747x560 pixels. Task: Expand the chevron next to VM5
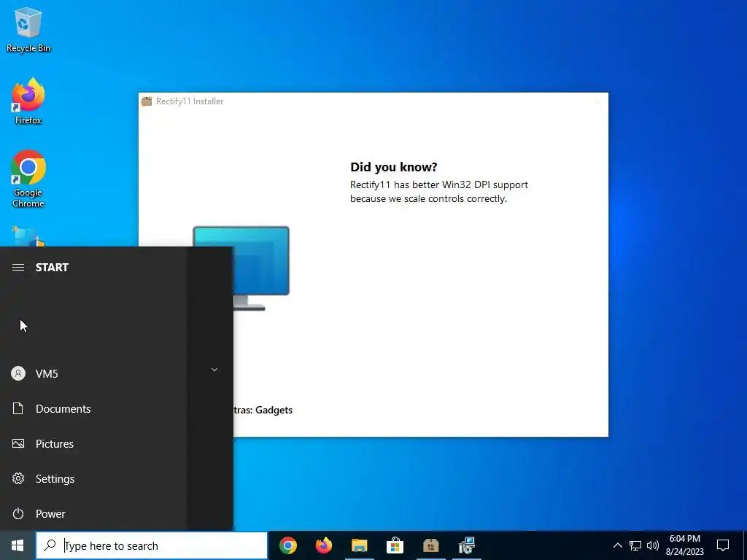(x=214, y=370)
